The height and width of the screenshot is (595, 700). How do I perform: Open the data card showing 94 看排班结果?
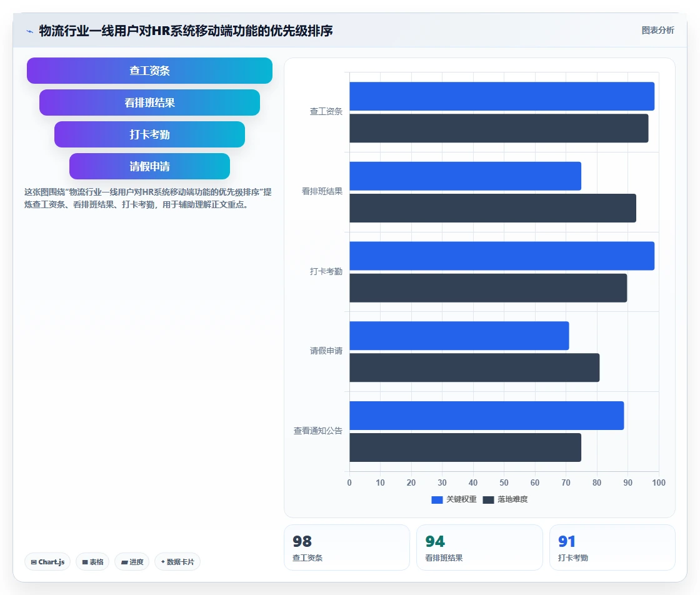coord(479,547)
